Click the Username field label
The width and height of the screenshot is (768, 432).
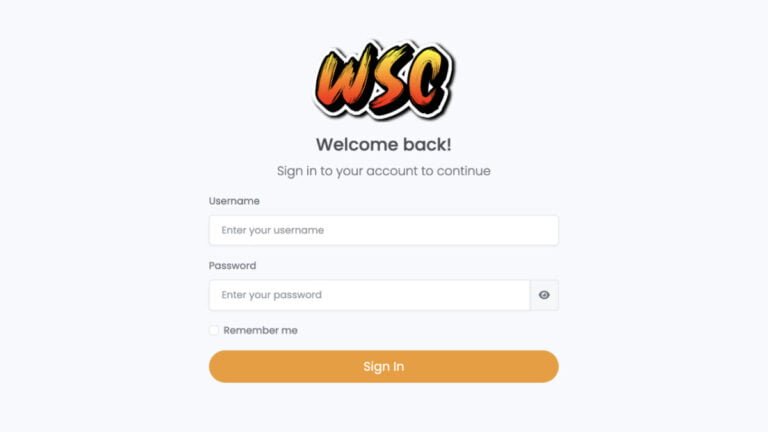pos(234,201)
